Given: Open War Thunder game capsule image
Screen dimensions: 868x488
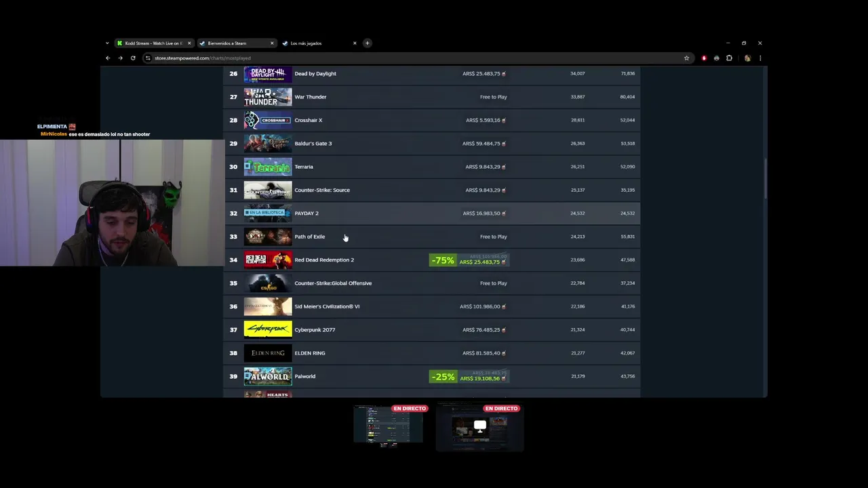Looking at the screenshot, I should (268, 97).
